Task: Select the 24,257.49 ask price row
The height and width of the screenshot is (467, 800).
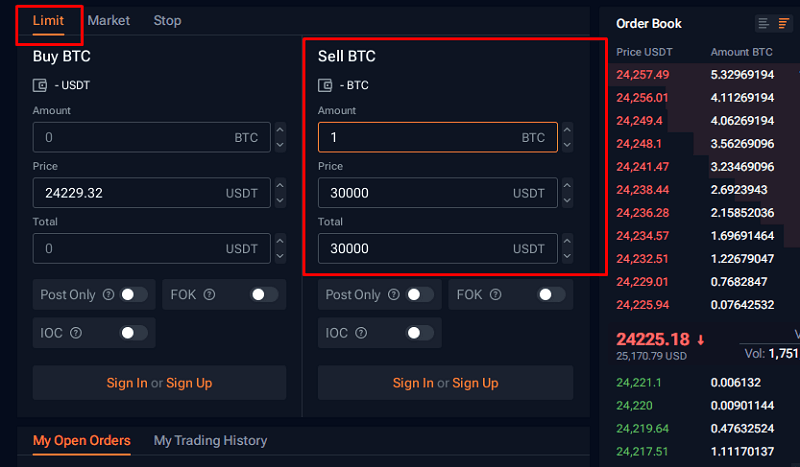Action: (x=704, y=75)
